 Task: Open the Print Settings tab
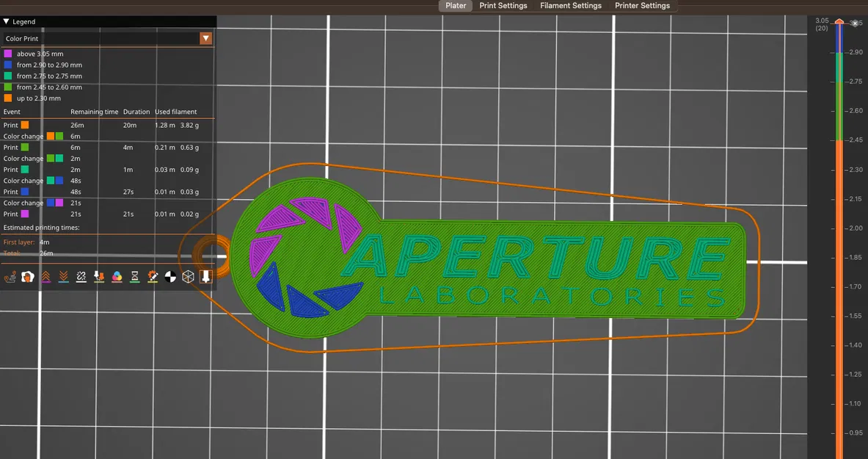click(503, 6)
